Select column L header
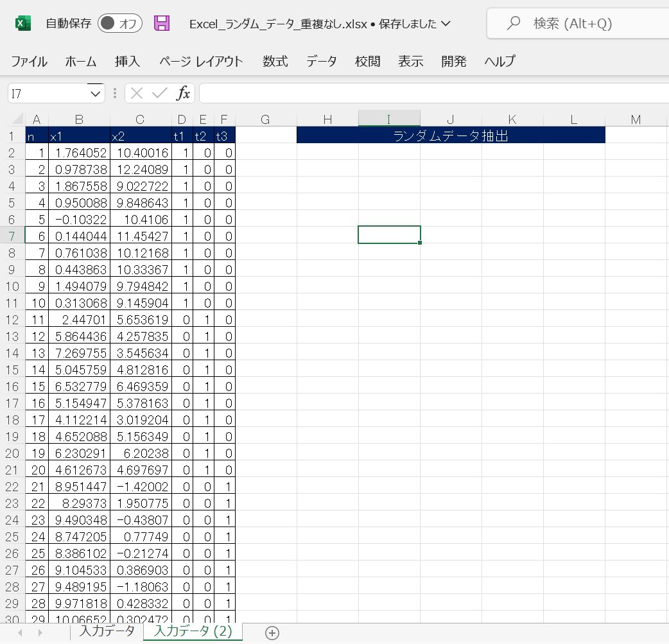 574,119
